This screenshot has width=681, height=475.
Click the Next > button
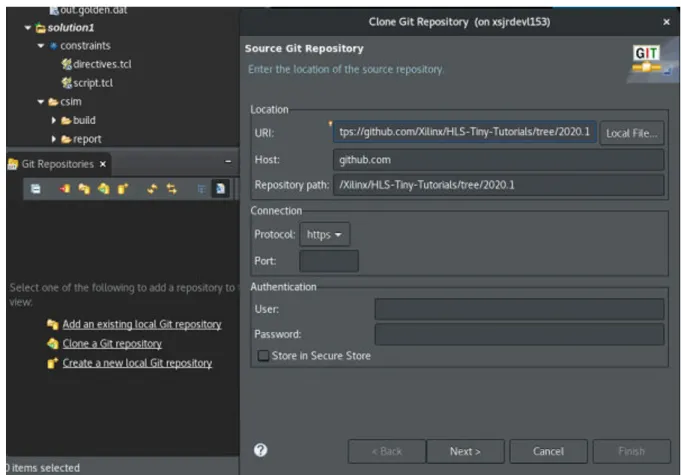click(x=465, y=452)
